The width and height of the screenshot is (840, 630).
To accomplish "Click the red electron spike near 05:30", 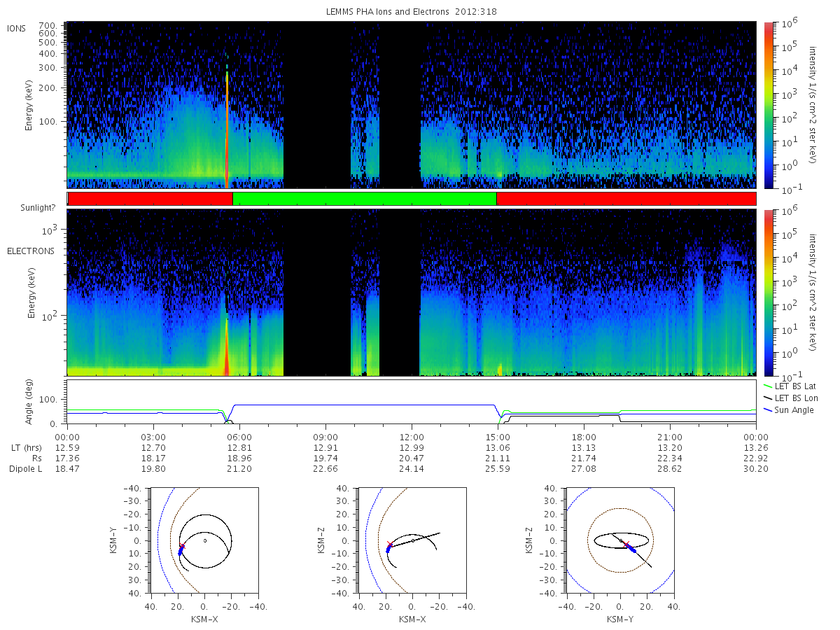I will [226, 346].
